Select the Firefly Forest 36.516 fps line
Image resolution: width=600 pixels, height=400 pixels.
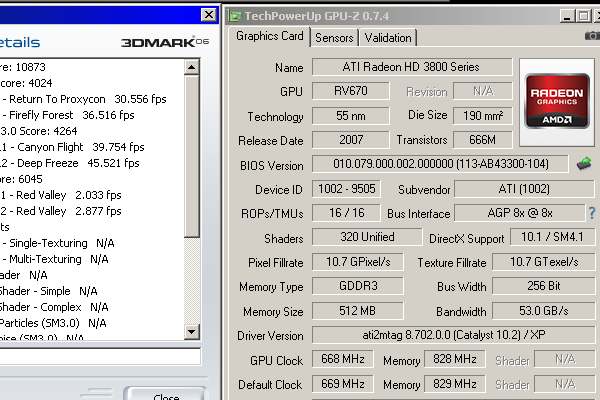tap(68, 115)
